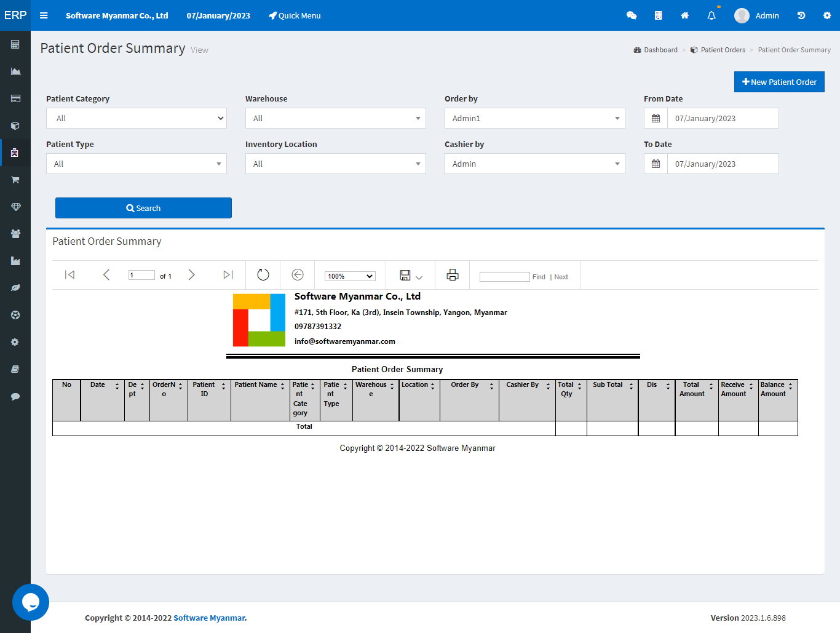The height and width of the screenshot is (633, 840).
Task: Open the book sidebar icon
Action: (x=15, y=369)
